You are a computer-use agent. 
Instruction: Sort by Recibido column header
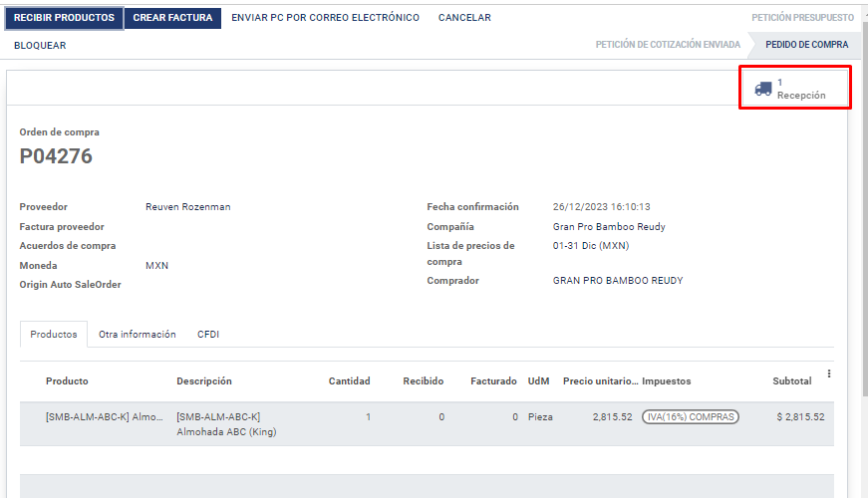pos(424,381)
